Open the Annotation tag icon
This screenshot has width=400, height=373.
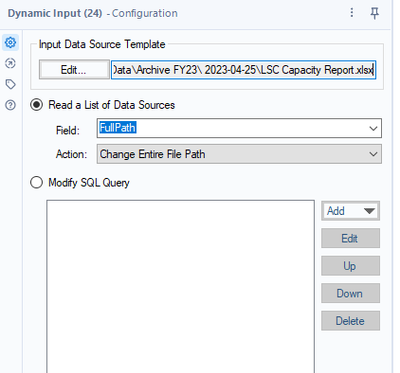pyautogui.click(x=10, y=84)
